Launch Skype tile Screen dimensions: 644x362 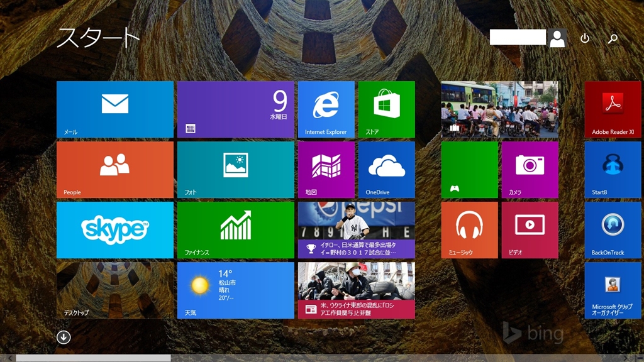coord(115,230)
